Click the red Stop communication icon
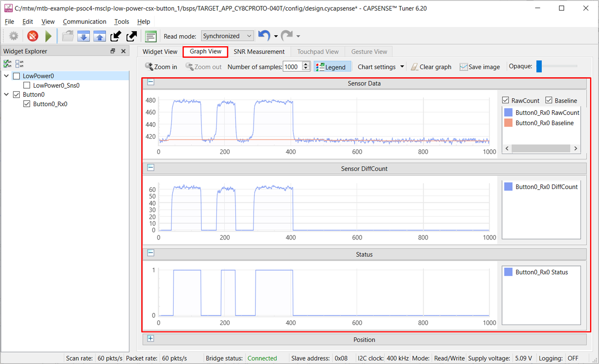599x364 pixels. click(x=32, y=36)
